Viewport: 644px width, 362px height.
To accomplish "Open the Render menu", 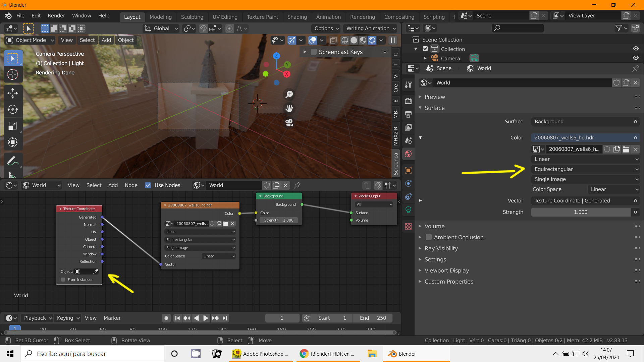I will (56, 16).
